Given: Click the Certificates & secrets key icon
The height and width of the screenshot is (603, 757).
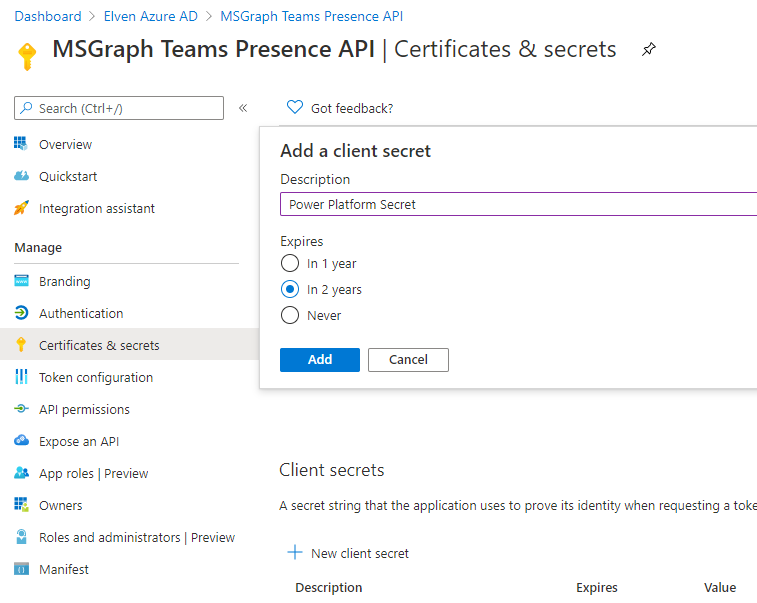Looking at the screenshot, I should point(21,345).
